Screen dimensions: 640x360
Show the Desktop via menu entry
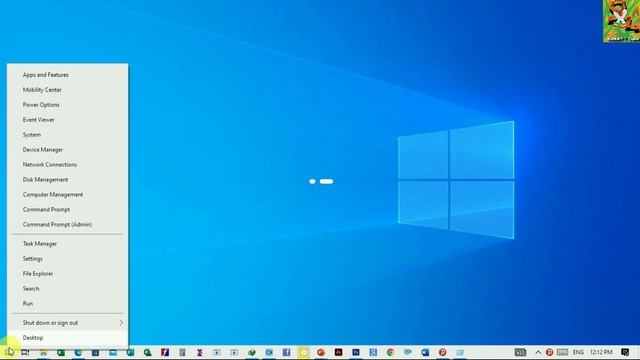67,338
